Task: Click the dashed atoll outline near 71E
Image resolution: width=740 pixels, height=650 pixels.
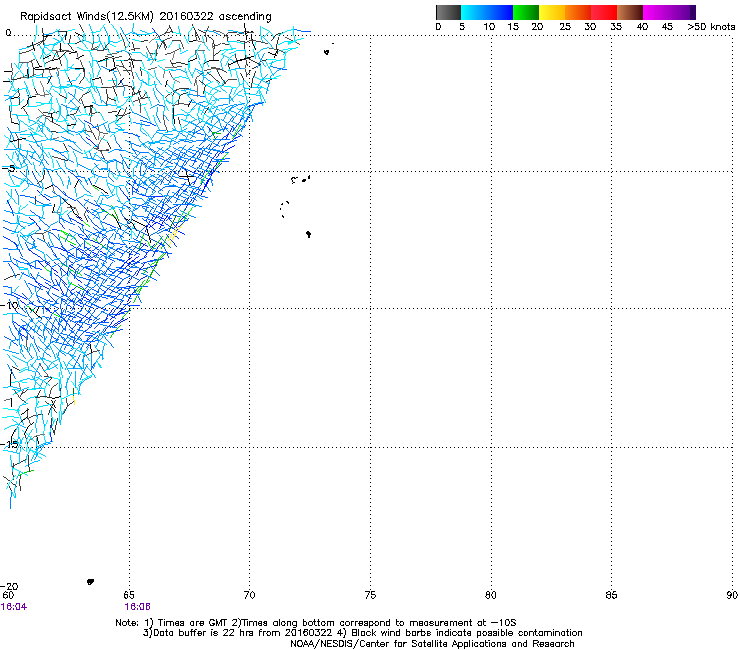Action: tap(285, 209)
